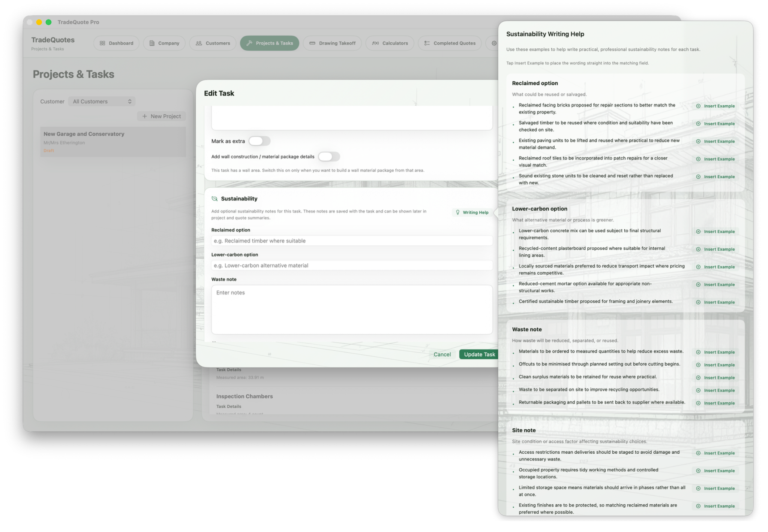This screenshot has width=768, height=532.
Task: Insert example for returnable packaging and pallets
Action: [x=715, y=403]
